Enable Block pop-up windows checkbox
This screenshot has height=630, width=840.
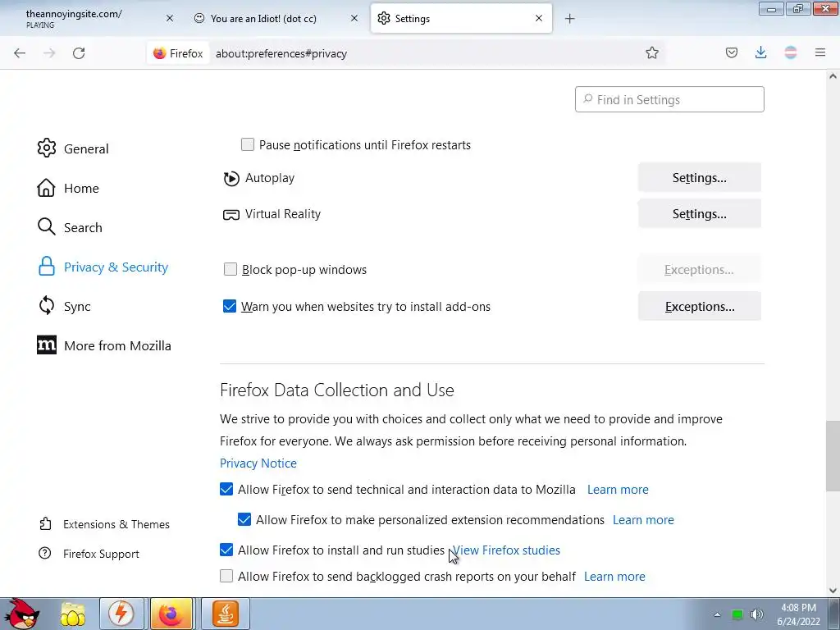click(231, 269)
